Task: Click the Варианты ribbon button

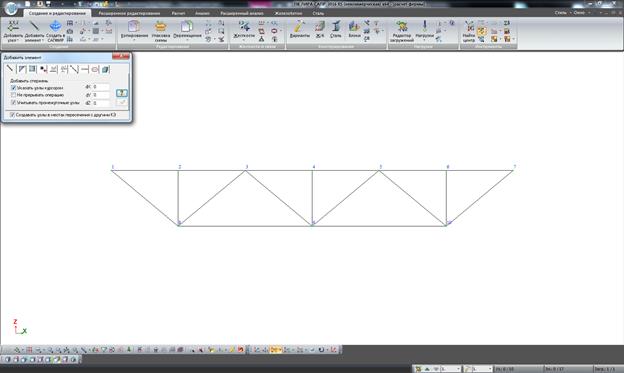Action: pyautogui.click(x=299, y=29)
